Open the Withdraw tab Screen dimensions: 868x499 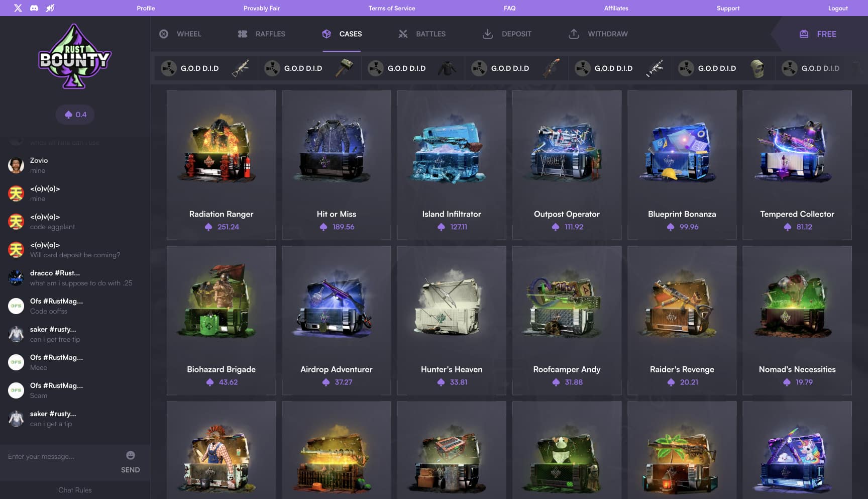[598, 34]
